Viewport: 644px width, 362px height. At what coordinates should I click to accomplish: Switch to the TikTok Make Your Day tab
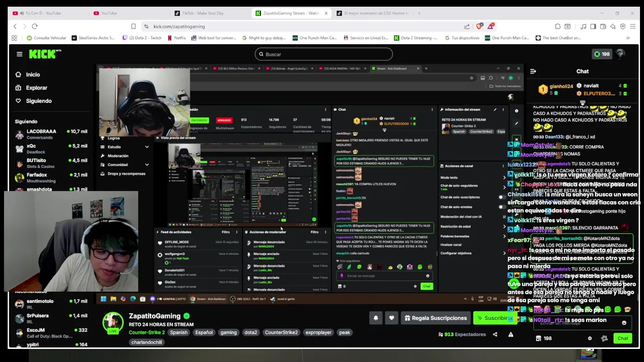tap(211, 13)
